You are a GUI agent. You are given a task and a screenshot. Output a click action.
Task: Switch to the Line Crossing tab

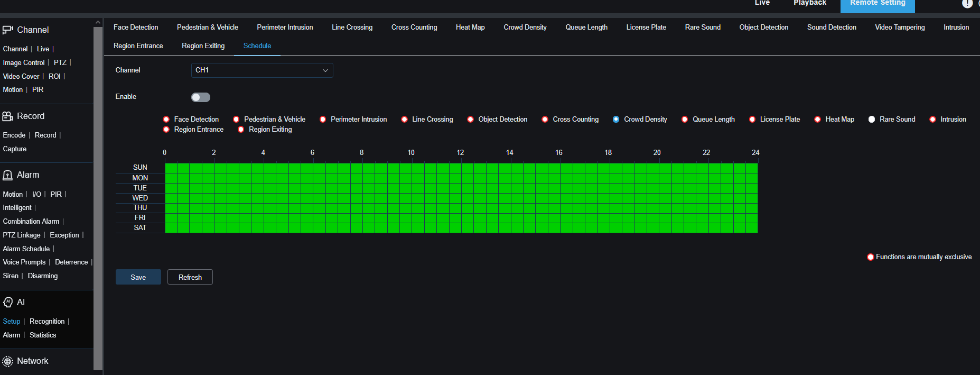pyautogui.click(x=352, y=28)
